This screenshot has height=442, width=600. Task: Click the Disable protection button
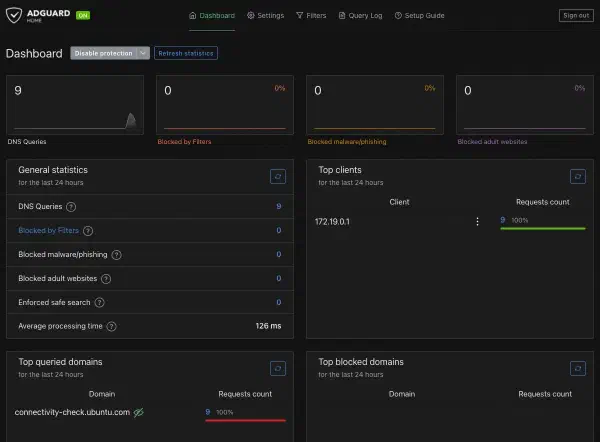[x=104, y=53]
